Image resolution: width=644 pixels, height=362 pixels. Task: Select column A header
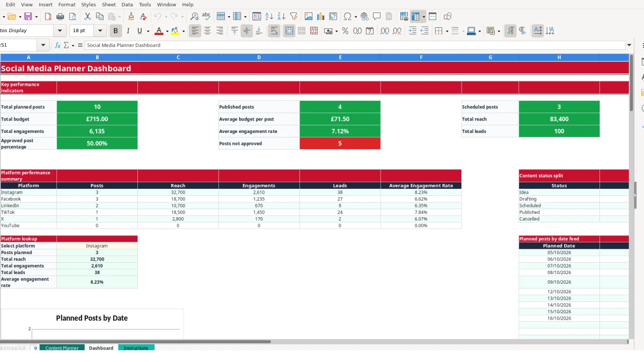tap(28, 57)
